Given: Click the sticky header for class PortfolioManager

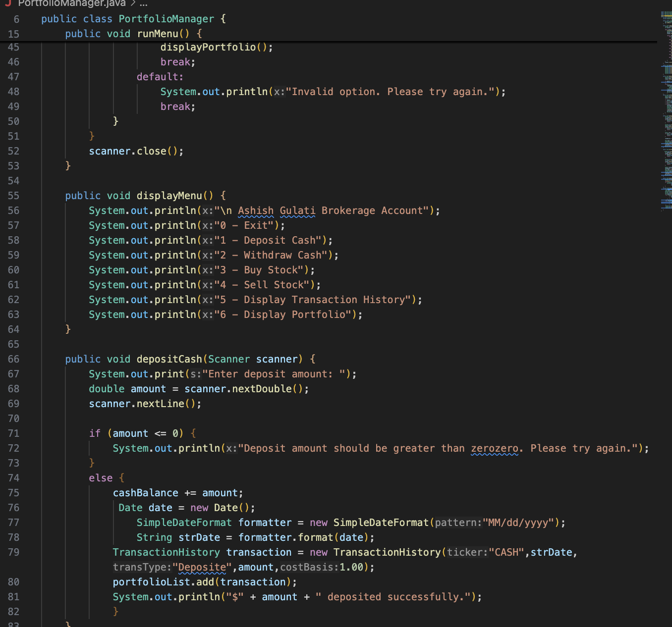Looking at the screenshot, I should tap(166, 19).
